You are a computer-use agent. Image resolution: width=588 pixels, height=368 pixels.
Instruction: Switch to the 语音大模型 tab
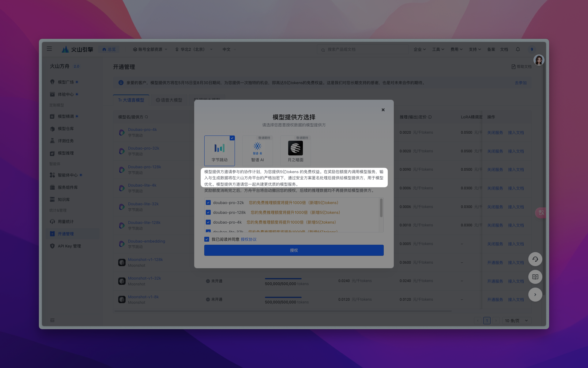[169, 100]
